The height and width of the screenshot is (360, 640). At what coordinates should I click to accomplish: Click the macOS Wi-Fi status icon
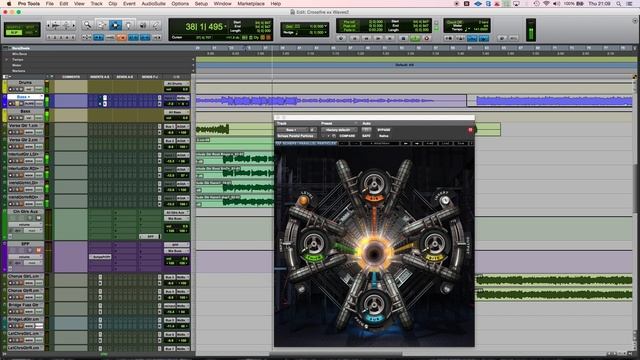coord(546,4)
